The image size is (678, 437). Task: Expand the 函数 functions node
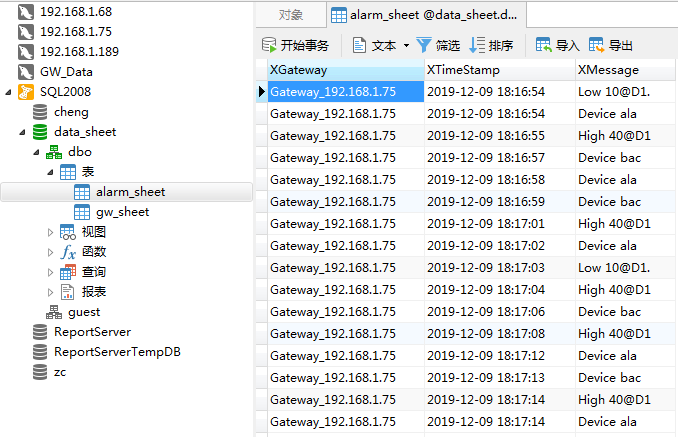coord(51,252)
